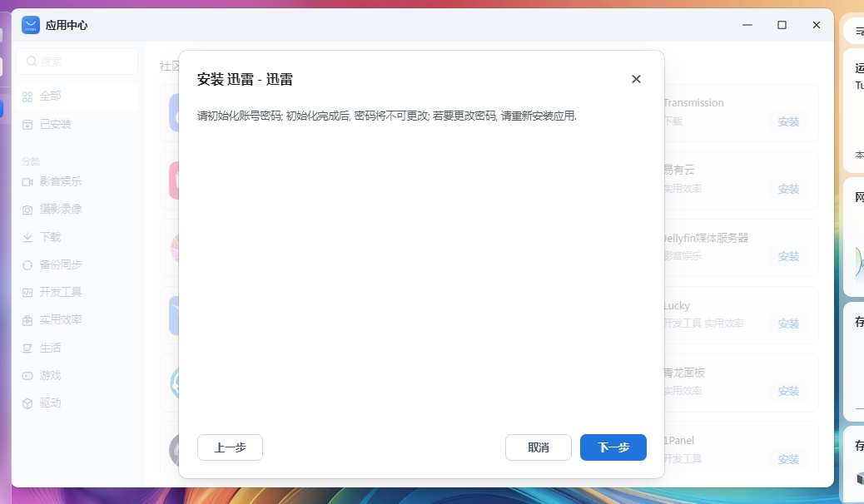Viewport: 864px width, 504px height.
Task: Click the Jellyfin媒体服务器 app title
Action: point(707,238)
